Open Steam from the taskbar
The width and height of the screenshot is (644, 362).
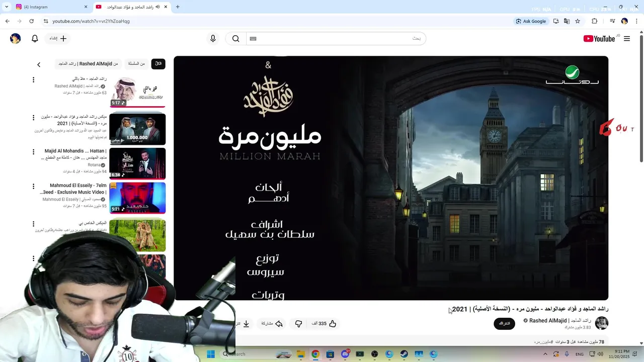(404, 354)
